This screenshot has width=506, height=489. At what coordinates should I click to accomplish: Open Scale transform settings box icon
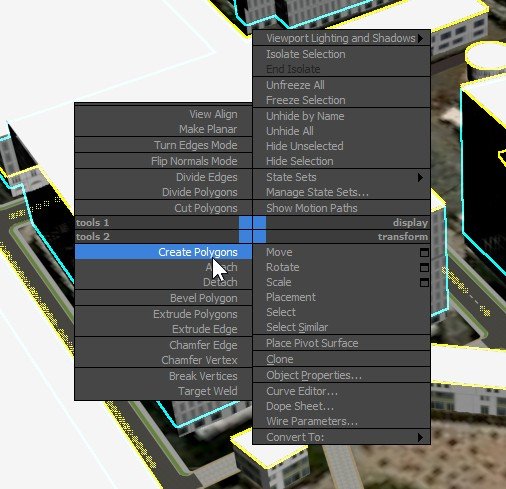(x=424, y=283)
